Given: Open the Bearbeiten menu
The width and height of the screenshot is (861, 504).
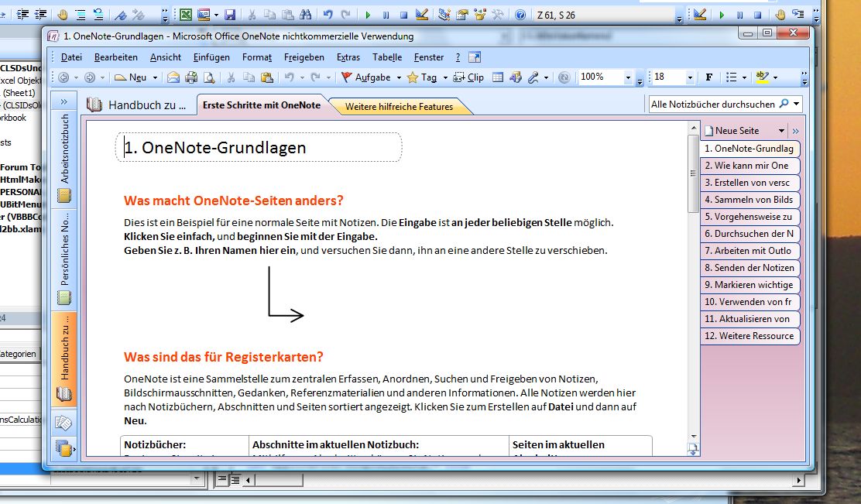Looking at the screenshot, I should (x=116, y=57).
